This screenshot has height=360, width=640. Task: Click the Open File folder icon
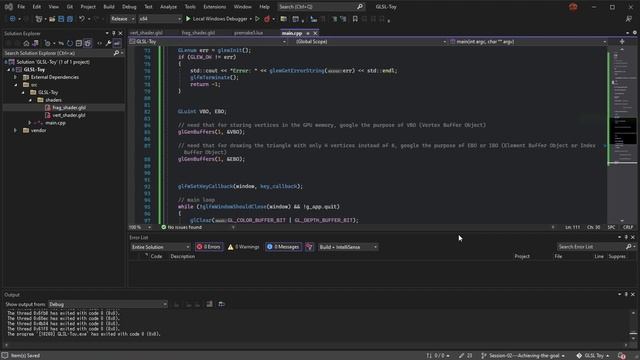coord(52,19)
